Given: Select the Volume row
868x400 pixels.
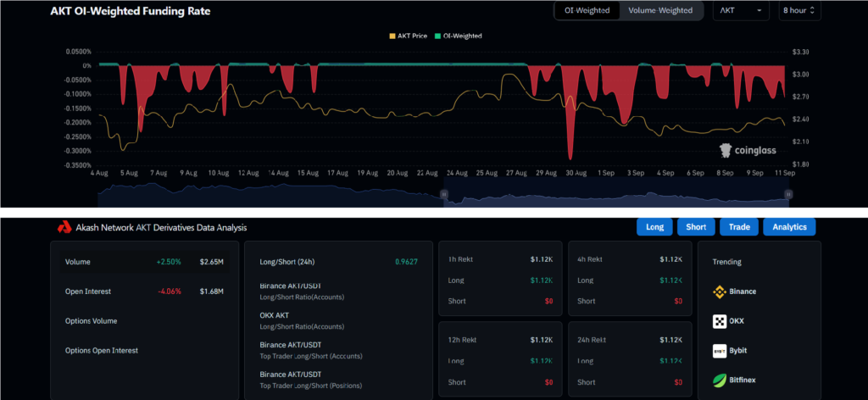Looking at the screenshot, I should click(x=144, y=262).
